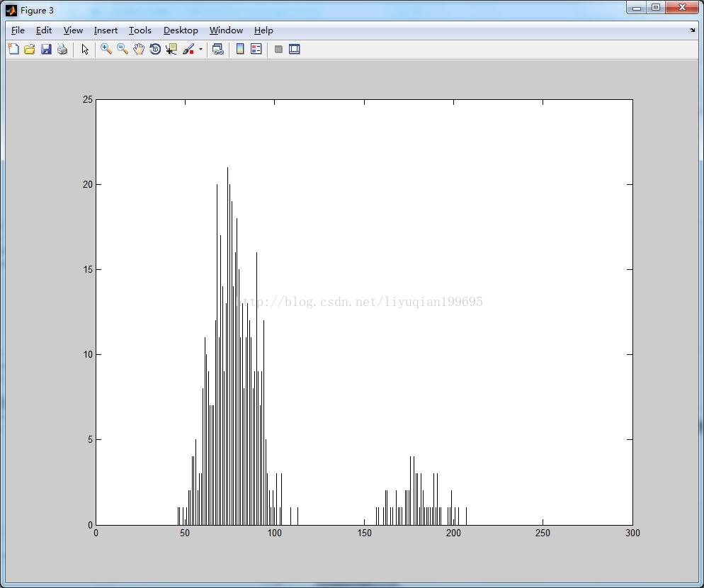Screen dimensions: 704x588
Task: Enable the Rotate 3D tool
Action: [x=155, y=49]
